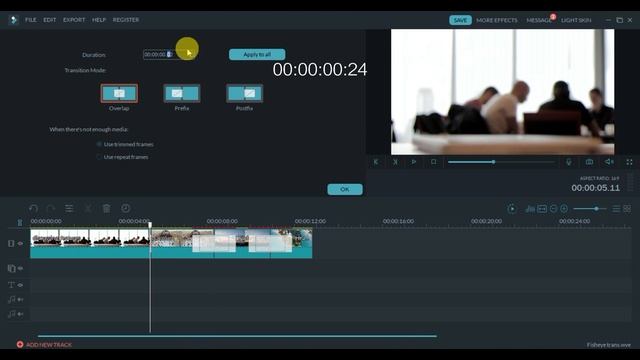Open the FILE menu
640x360 pixels.
[x=31, y=20]
